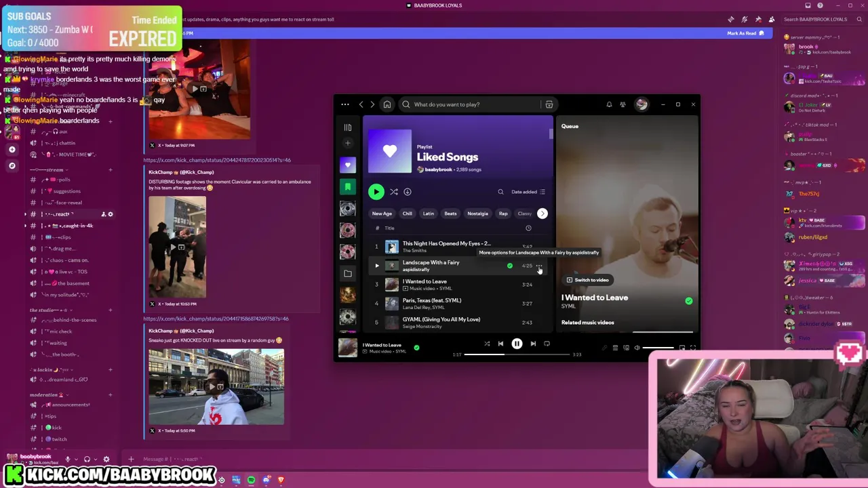The height and width of the screenshot is (488, 868).
Task: Open Liked Songs in Spotify sidebar
Action: click(x=347, y=165)
